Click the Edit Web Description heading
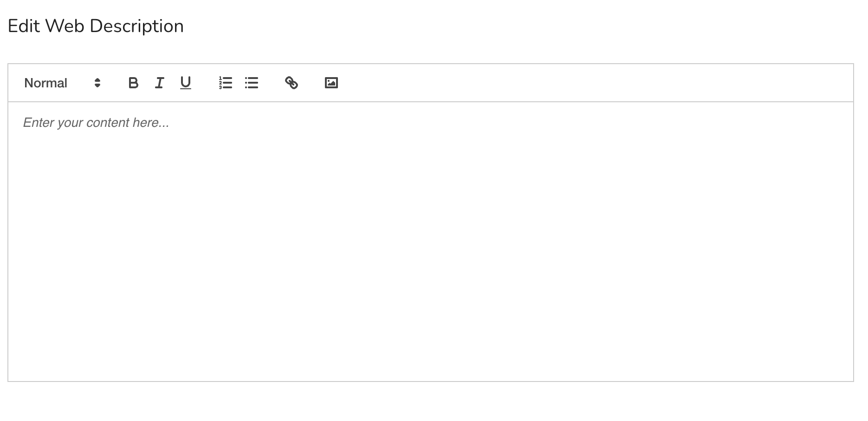 tap(96, 26)
